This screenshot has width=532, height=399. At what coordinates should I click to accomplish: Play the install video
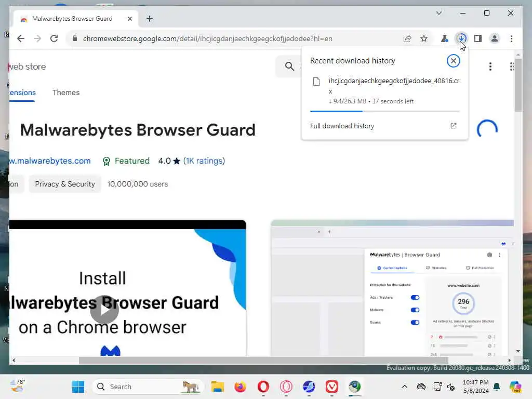pos(104,310)
